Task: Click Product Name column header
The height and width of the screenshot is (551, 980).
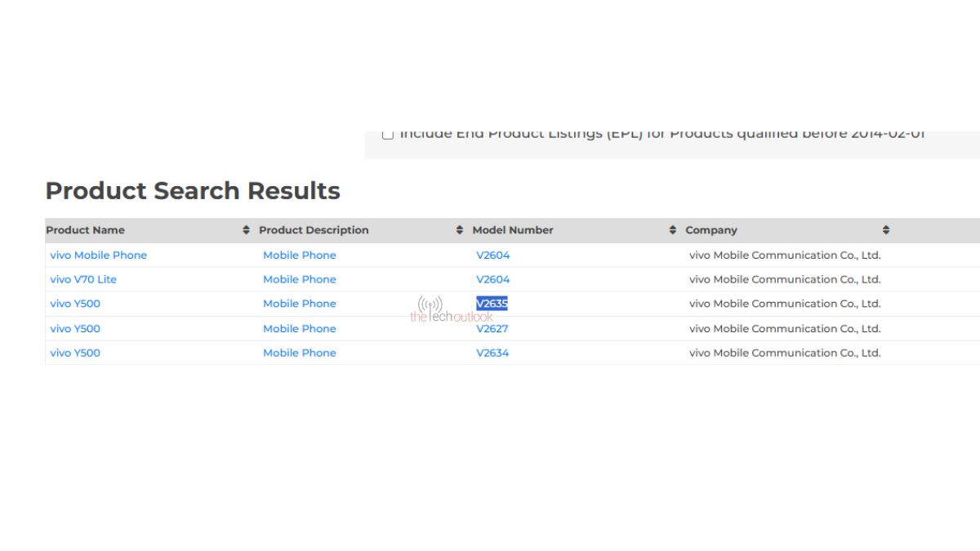Action: [86, 230]
